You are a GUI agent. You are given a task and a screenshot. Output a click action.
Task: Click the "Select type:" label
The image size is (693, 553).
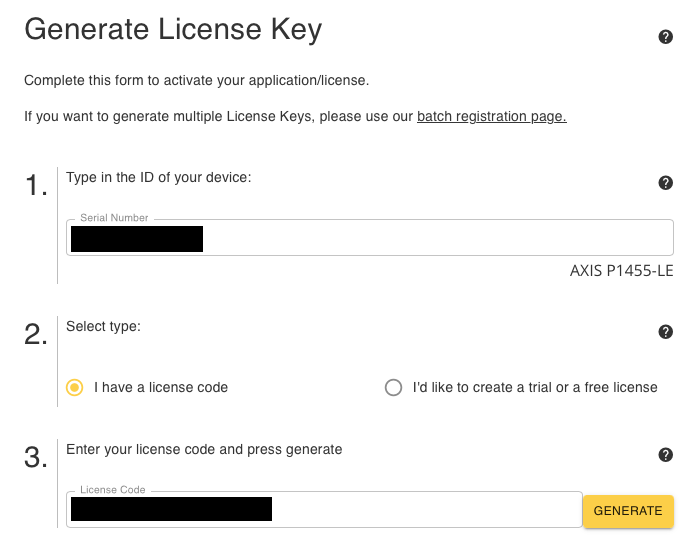click(103, 326)
